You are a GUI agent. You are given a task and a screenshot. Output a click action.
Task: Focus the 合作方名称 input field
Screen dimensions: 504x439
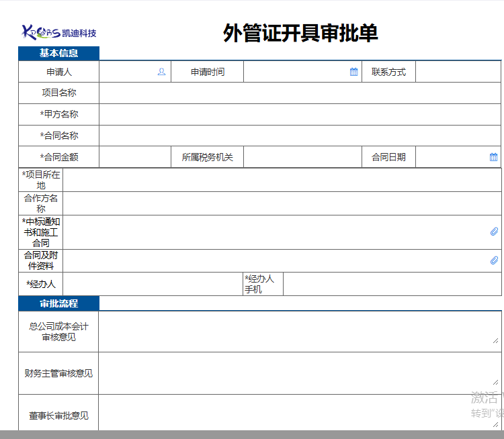pos(282,203)
